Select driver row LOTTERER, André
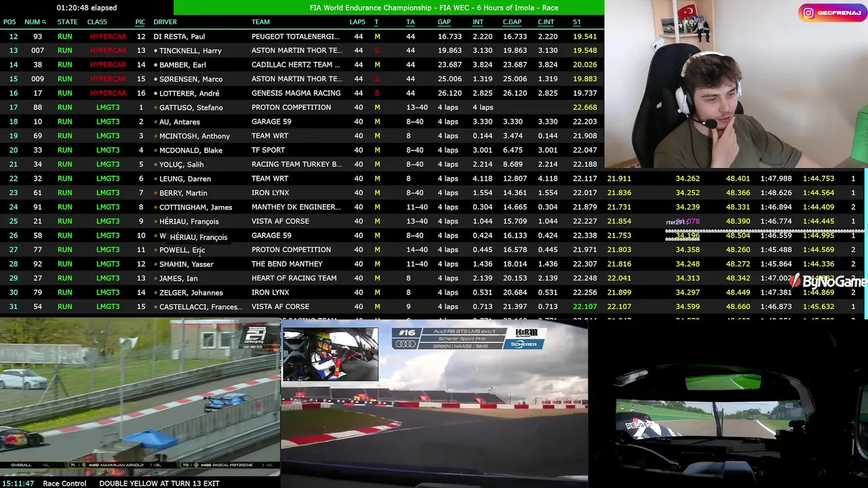Viewport: 868px width, 488px height. pos(302,94)
